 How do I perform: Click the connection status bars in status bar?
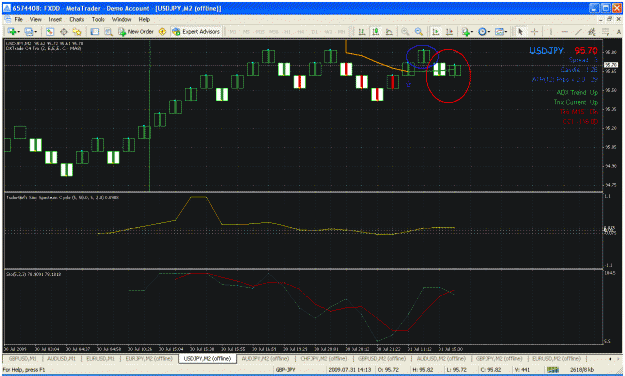(553, 370)
